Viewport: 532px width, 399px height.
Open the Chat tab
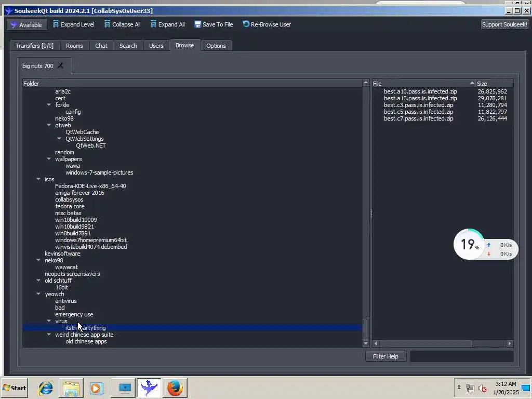pyautogui.click(x=101, y=46)
